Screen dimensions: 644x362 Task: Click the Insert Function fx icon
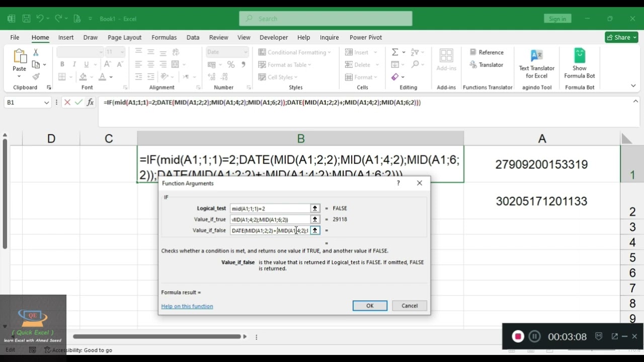point(90,102)
